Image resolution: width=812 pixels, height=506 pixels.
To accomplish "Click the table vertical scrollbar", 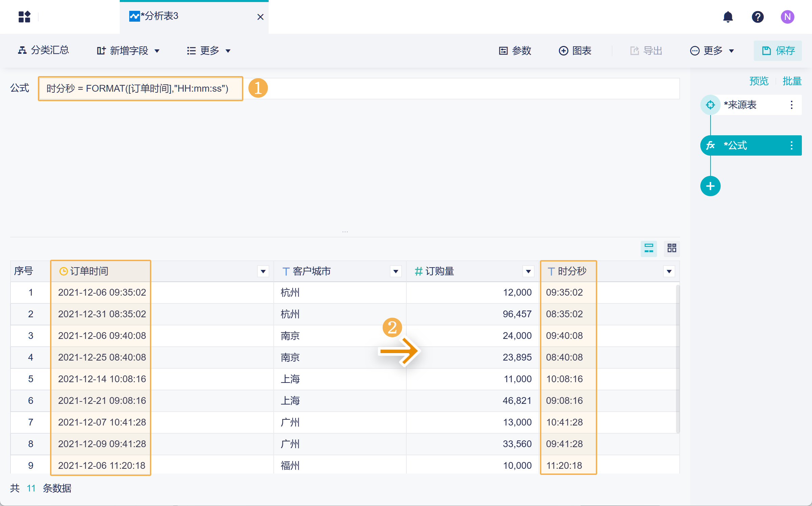I will tap(677, 359).
